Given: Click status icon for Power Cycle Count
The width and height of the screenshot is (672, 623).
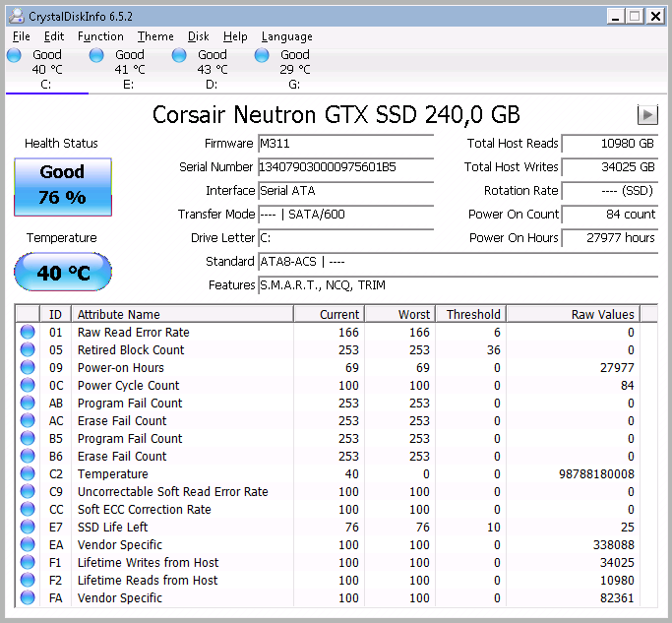Looking at the screenshot, I should click(x=28, y=386).
